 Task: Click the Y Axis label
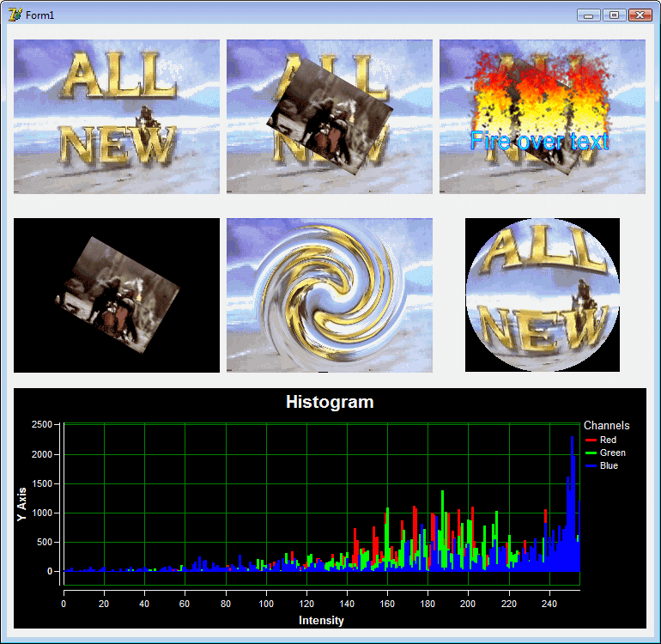[x=22, y=504]
